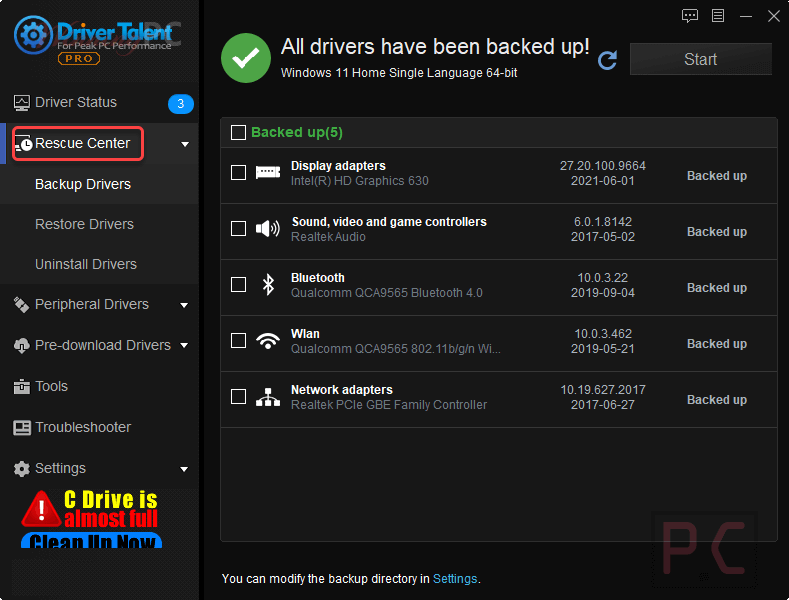This screenshot has height=600, width=789.
Task: Click the speaker icon for sound controllers
Action: point(268,229)
